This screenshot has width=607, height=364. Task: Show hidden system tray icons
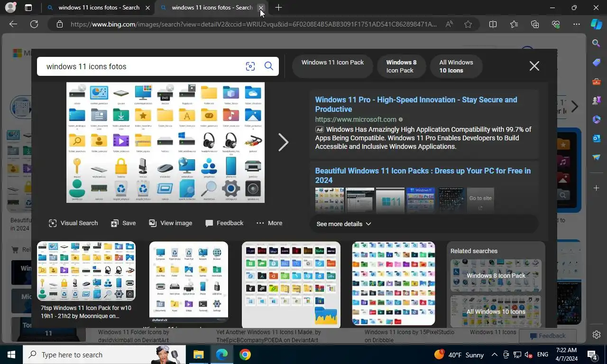pos(494,355)
